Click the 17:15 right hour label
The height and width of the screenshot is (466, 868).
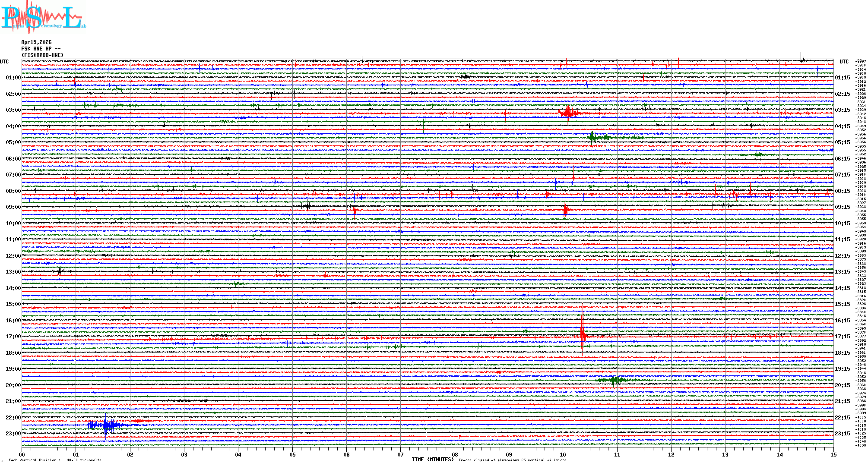click(842, 337)
